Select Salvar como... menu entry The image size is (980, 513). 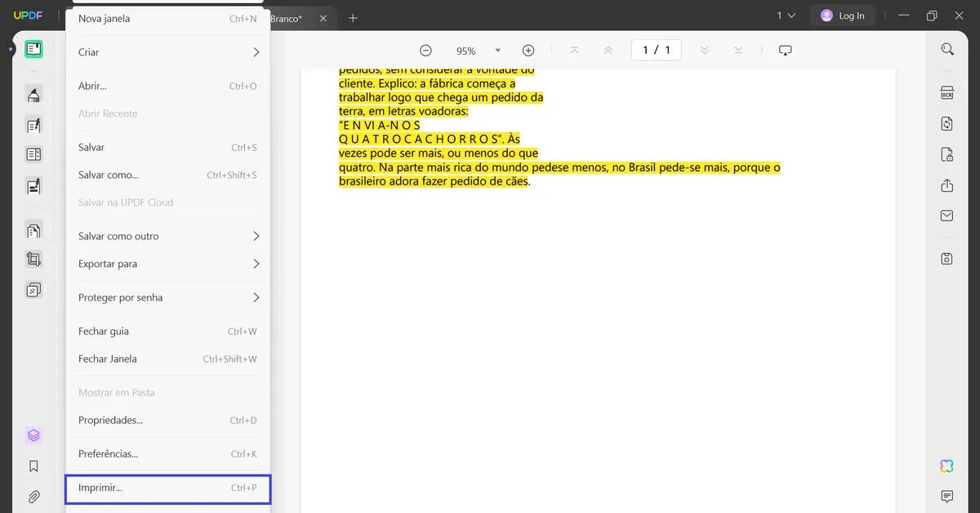coord(167,175)
